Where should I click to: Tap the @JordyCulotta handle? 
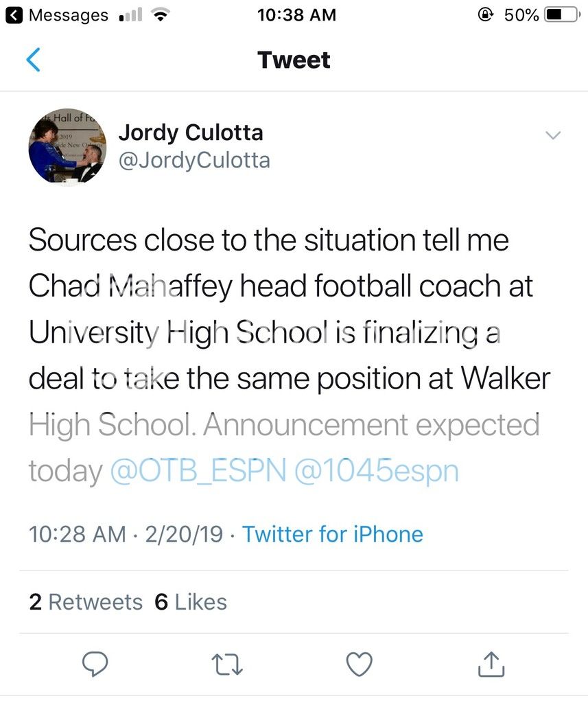point(194,160)
